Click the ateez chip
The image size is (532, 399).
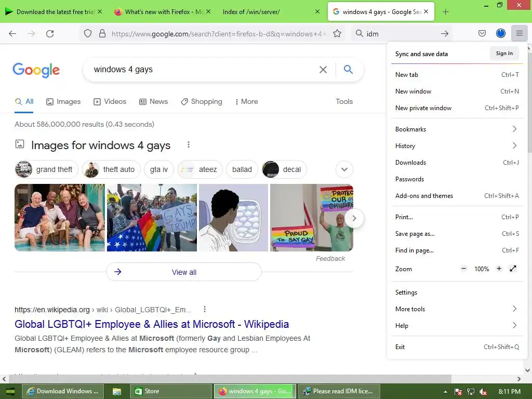pyautogui.click(x=200, y=169)
